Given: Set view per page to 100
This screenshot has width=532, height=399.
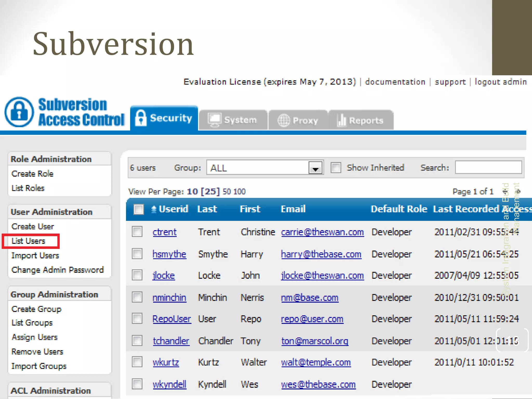Looking at the screenshot, I should [x=239, y=192].
